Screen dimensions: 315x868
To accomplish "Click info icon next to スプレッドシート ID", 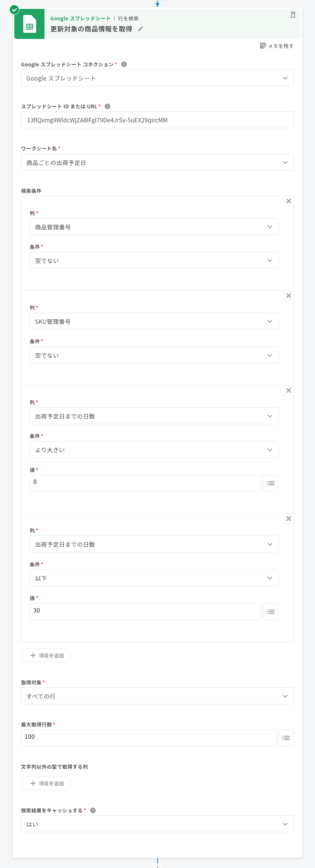I will point(108,106).
